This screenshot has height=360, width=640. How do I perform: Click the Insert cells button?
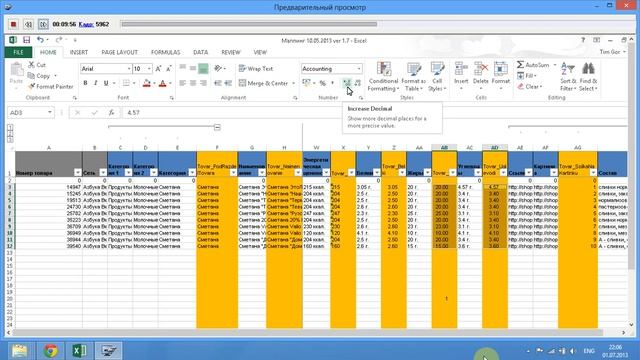coord(461,76)
